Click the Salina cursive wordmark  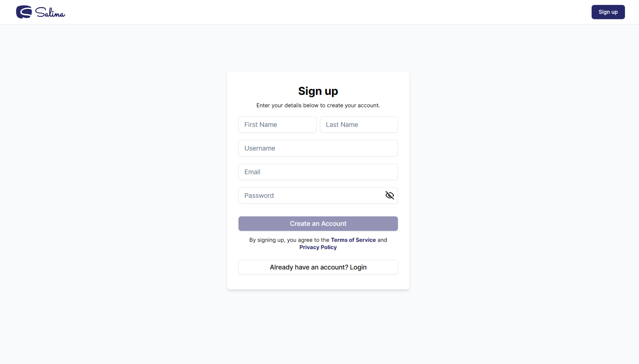[x=50, y=13]
